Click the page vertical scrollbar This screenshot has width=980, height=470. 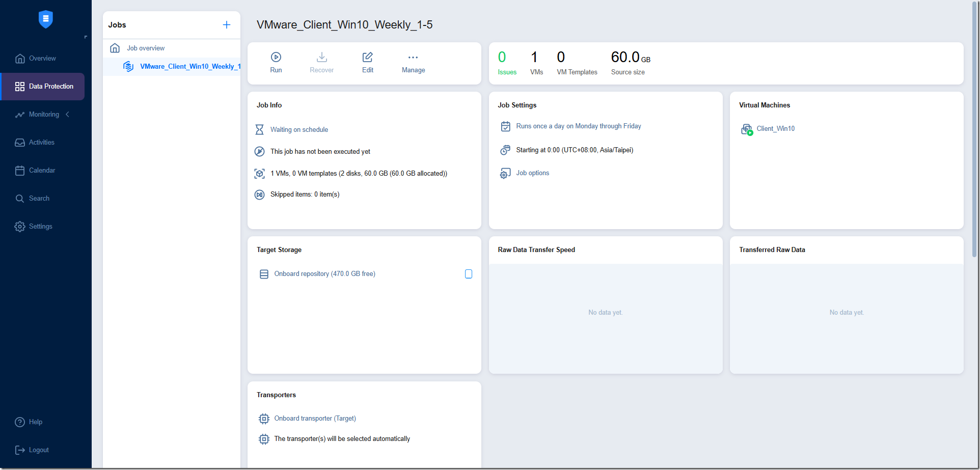tap(974, 130)
